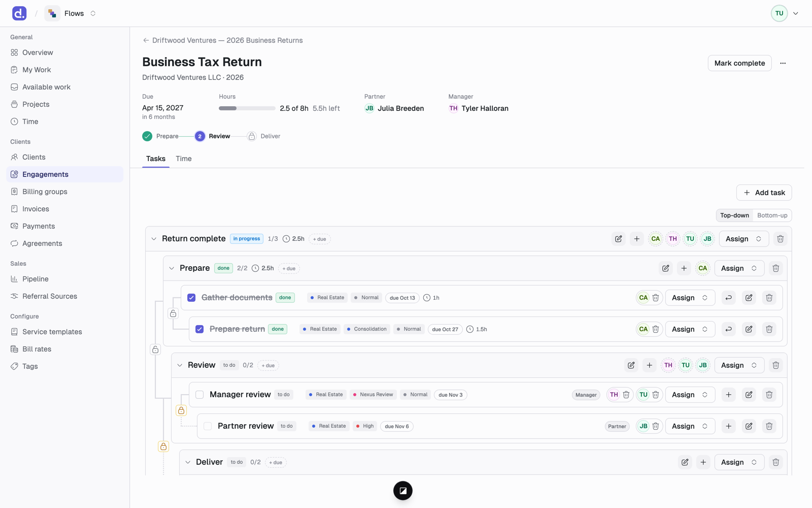The height and width of the screenshot is (508, 812).
Task: Click the Mark complete button
Action: [739, 63]
